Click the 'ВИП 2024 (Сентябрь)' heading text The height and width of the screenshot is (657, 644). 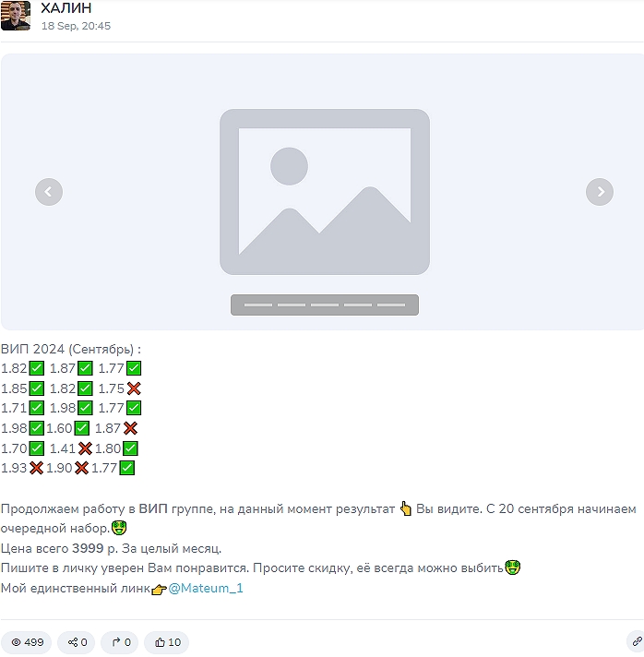67,349
